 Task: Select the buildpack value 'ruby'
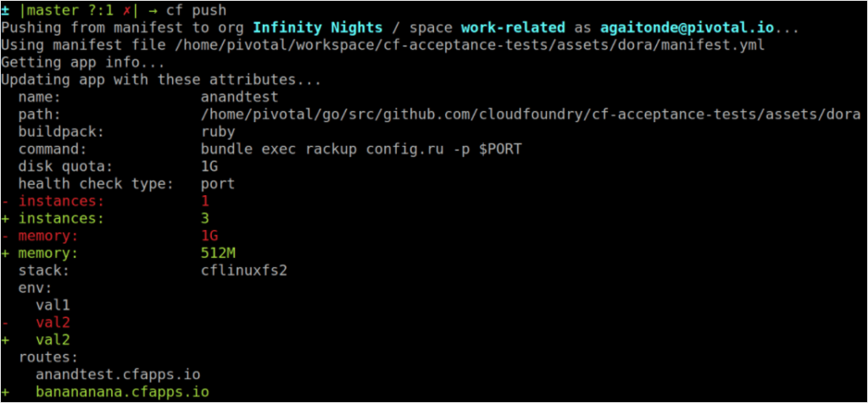click(x=218, y=132)
